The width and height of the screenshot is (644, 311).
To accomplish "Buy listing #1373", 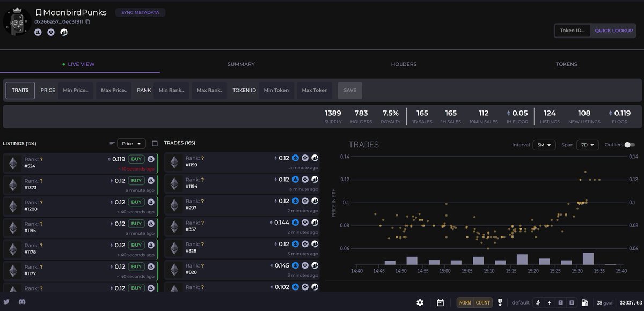I will click(x=136, y=181).
